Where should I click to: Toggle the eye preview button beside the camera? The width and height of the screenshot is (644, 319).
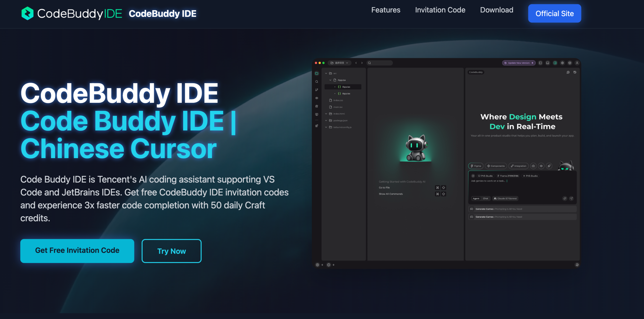tap(541, 166)
